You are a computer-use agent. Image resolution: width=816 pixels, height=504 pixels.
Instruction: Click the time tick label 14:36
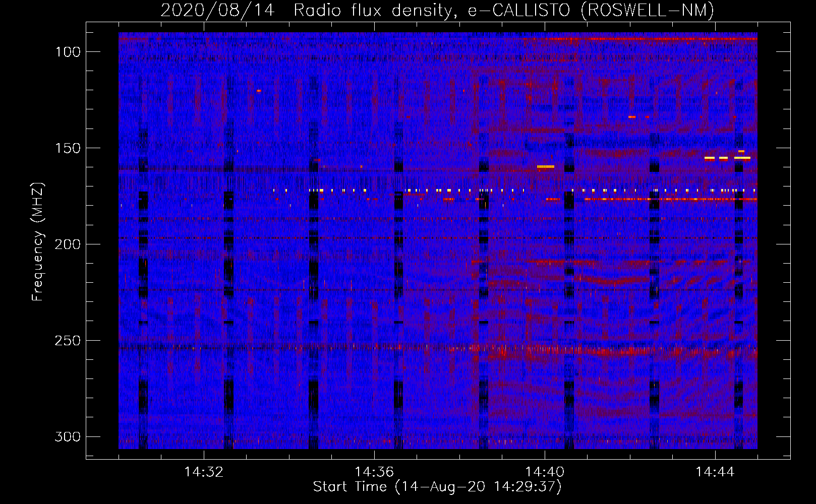click(374, 472)
